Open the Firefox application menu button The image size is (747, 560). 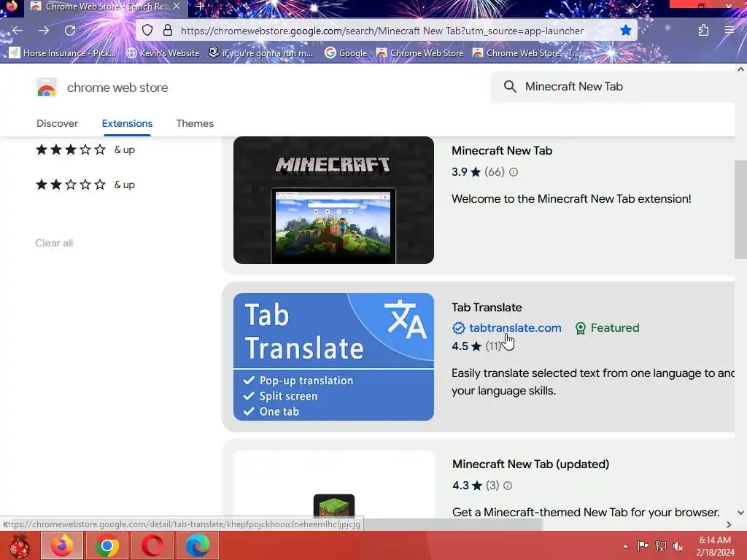tap(729, 31)
